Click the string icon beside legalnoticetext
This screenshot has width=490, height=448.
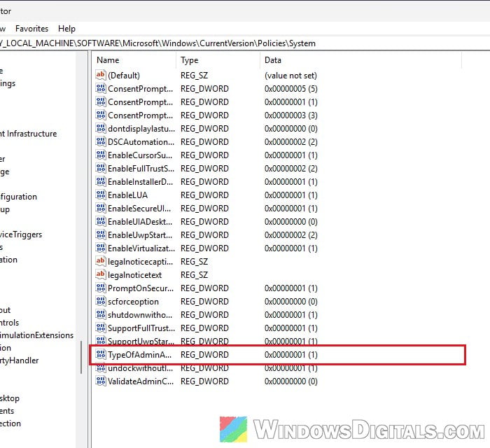tap(101, 274)
